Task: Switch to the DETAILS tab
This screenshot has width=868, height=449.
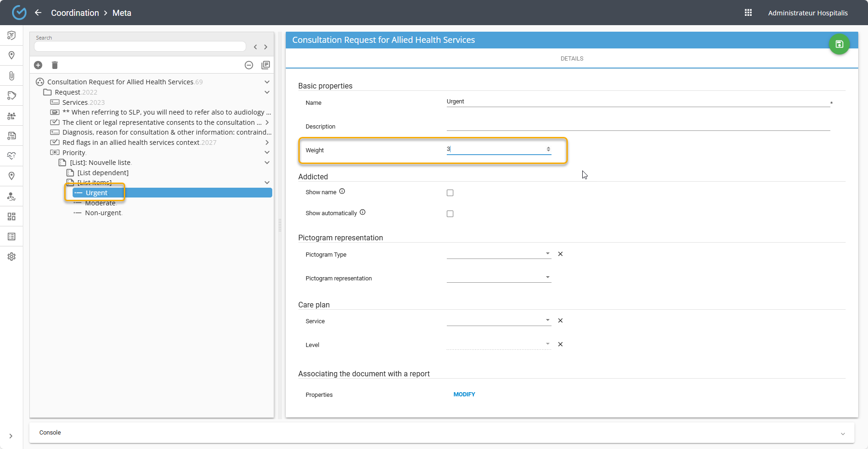Action: coord(572,59)
